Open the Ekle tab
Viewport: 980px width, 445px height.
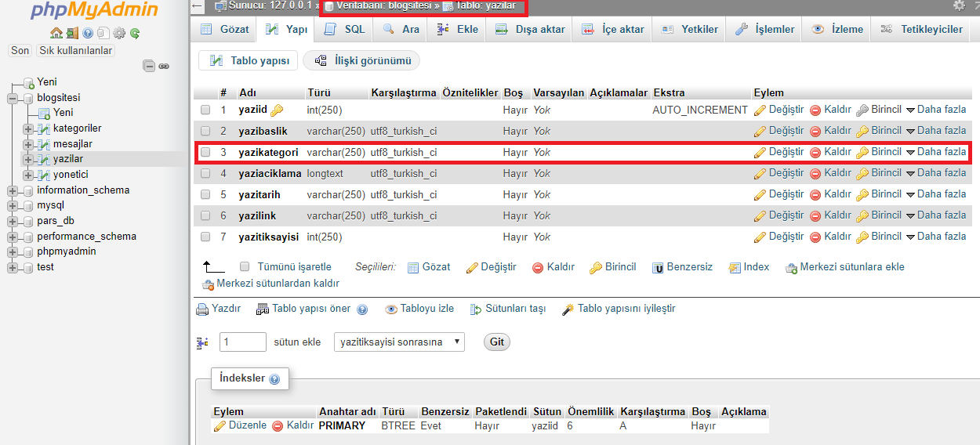[458, 29]
